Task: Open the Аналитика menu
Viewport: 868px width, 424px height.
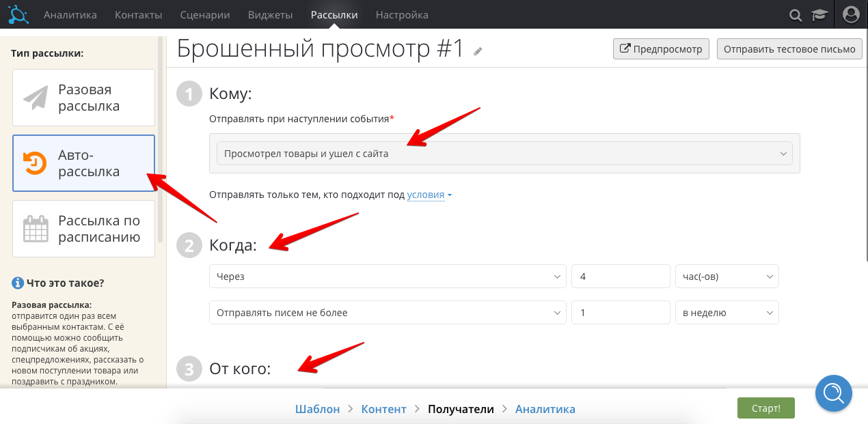Action: pyautogui.click(x=70, y=14)
